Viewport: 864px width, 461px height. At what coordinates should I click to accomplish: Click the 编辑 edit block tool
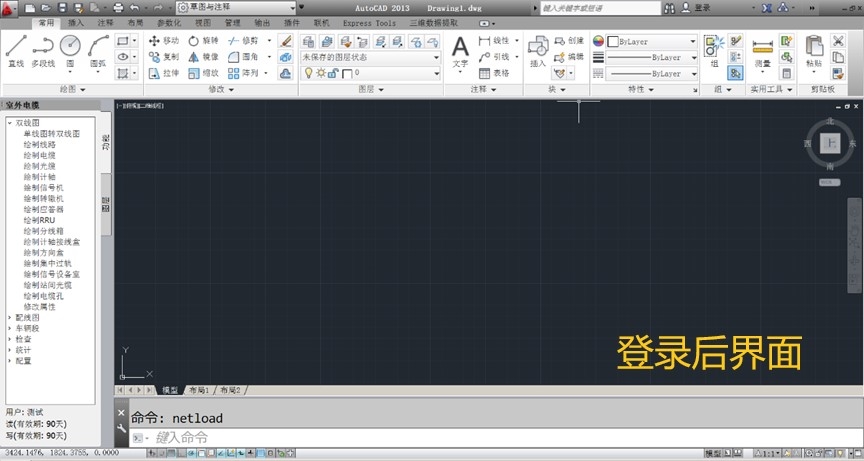[x=569, y=57]
